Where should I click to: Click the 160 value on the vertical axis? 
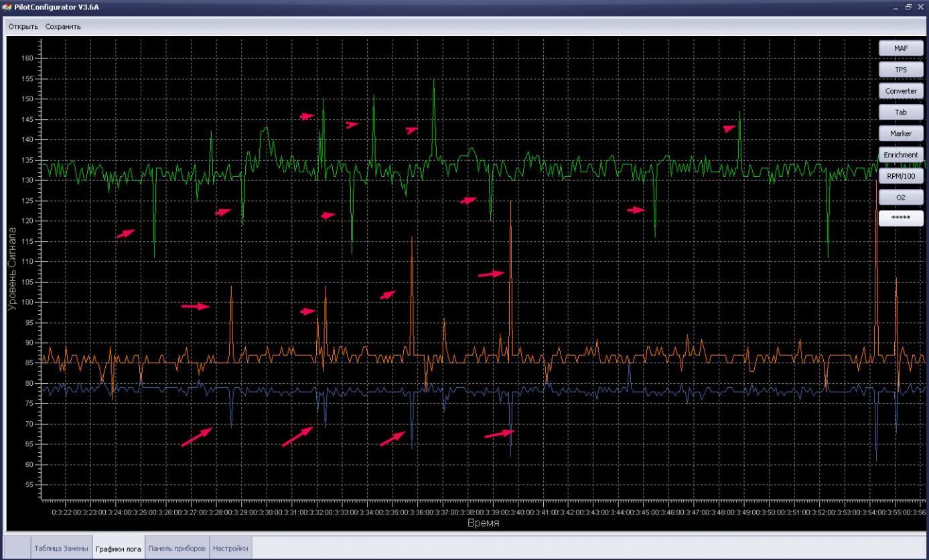pyautogui.click(x=27, y=58)
